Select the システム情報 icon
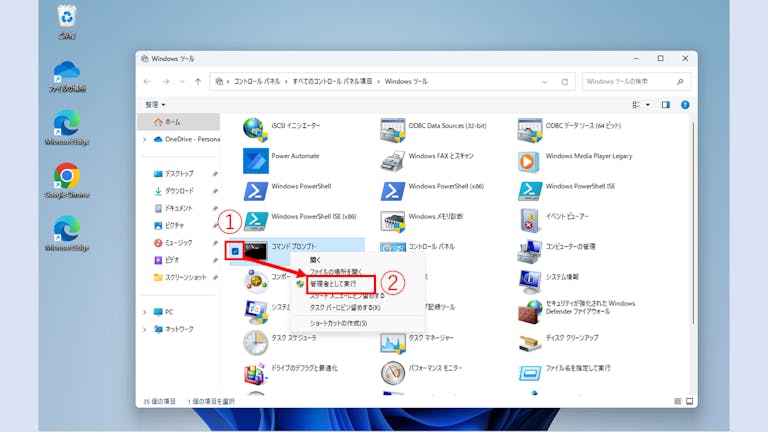Screen dimensions: 768x432 coord(529,282)
